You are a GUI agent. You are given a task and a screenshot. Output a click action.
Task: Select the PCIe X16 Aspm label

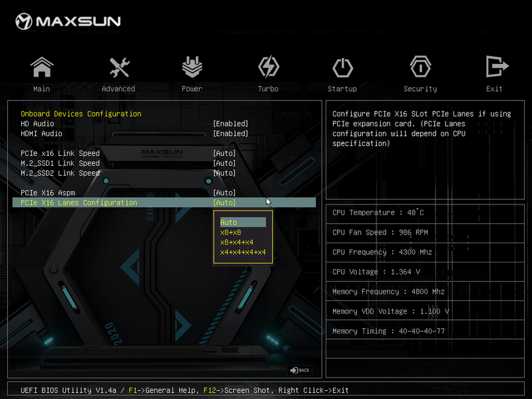click(x=48, y=193)
